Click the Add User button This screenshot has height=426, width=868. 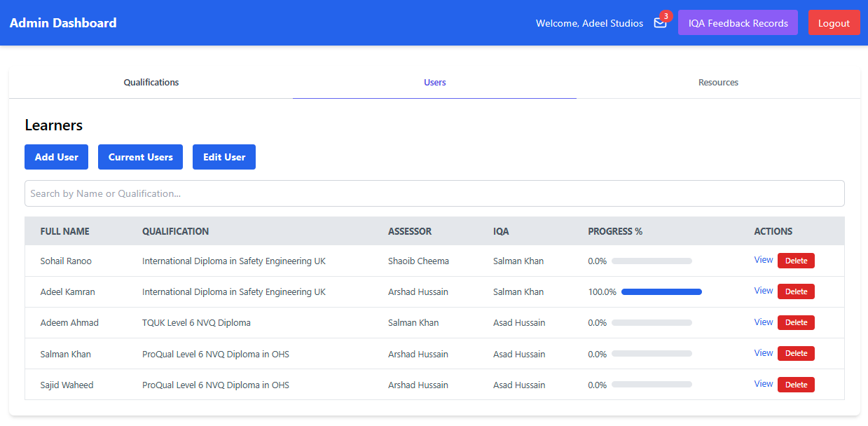(56, 157)
